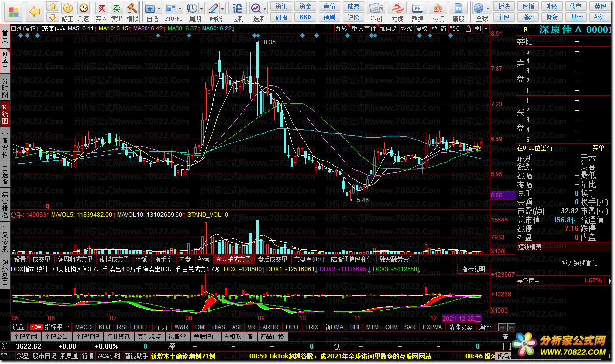Click the 周期 period clock icon

(192, 8)
